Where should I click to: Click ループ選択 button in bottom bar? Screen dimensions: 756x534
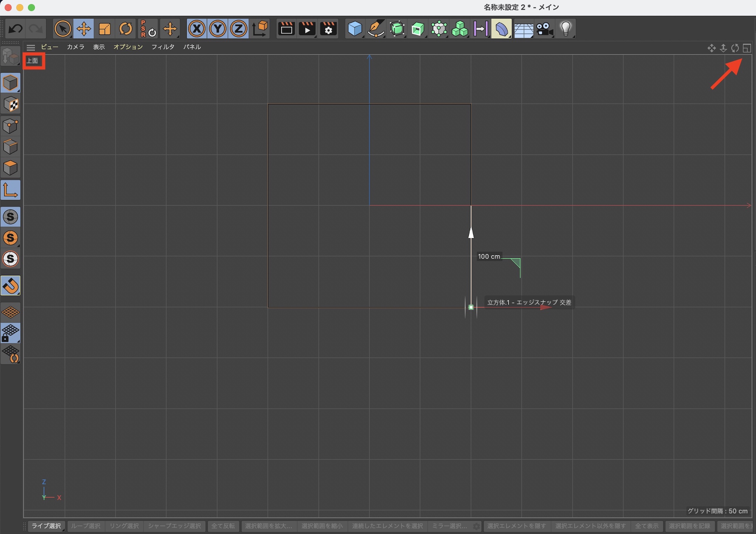(x=86, y=526)
